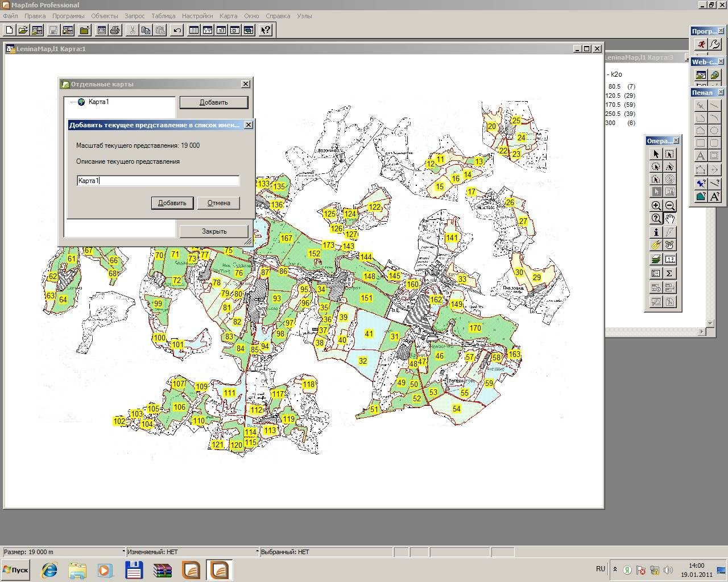
Task: Click Добавить button in the add-view dialog
Action: (172, 203)
